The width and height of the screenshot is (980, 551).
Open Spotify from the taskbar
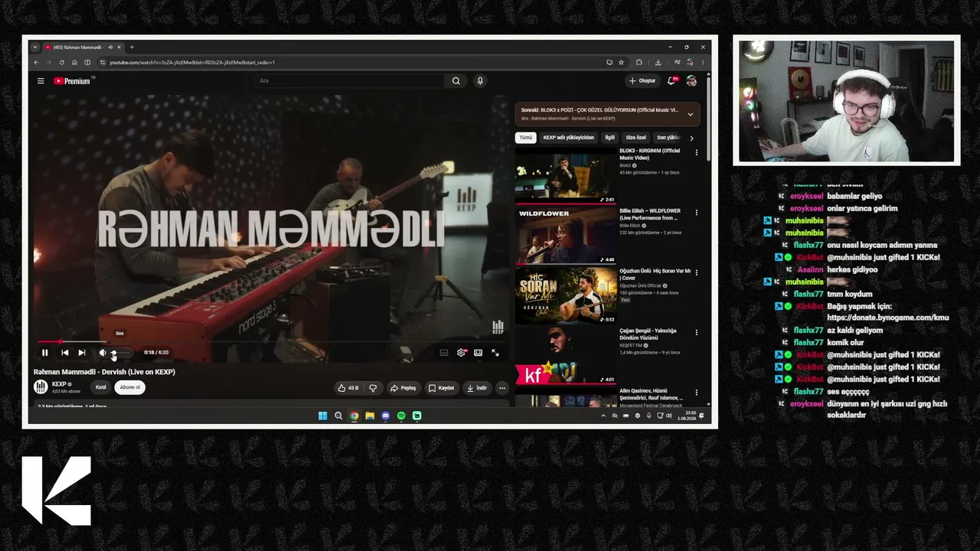[x=401, y=416]
